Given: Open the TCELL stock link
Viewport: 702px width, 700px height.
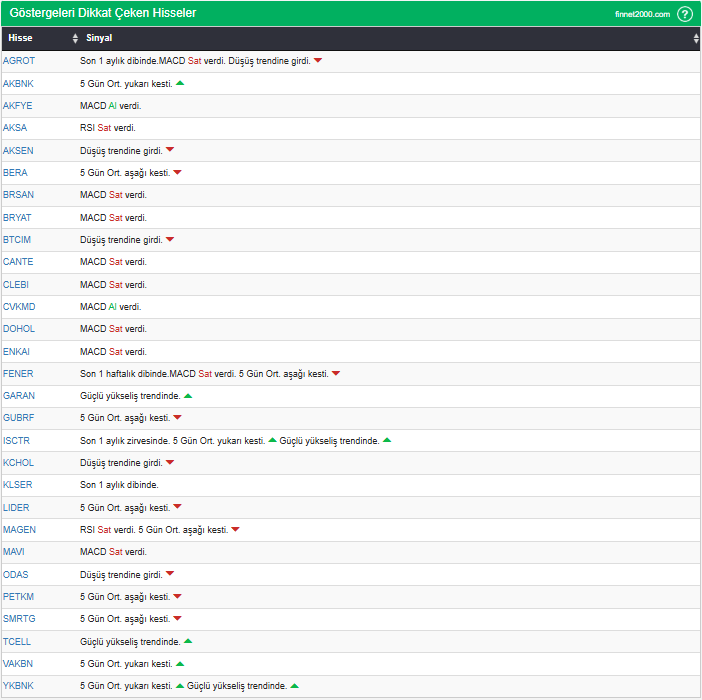Looking at the screenshot, I should [x=17, y=642].
